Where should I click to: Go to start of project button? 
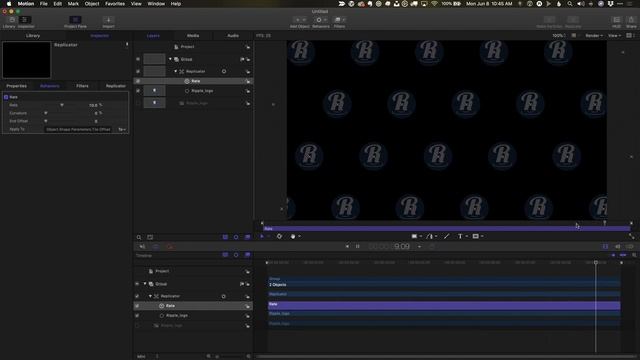[347, 247]
